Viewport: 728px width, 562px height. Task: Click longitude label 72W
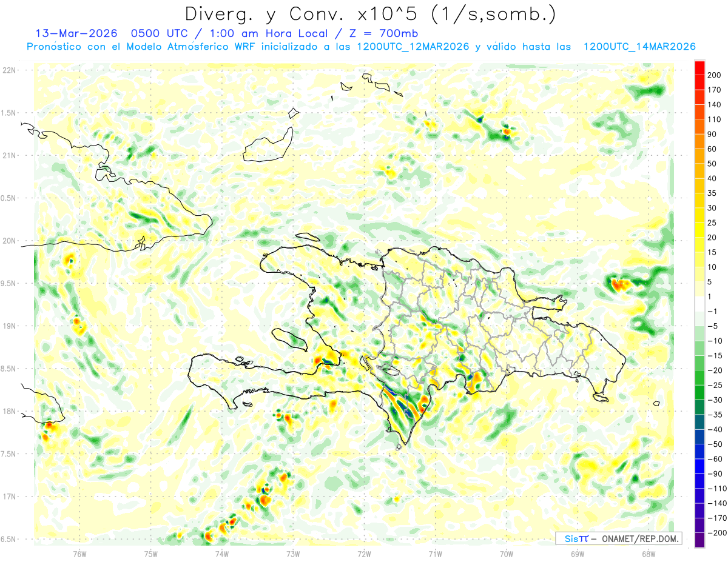364,554
